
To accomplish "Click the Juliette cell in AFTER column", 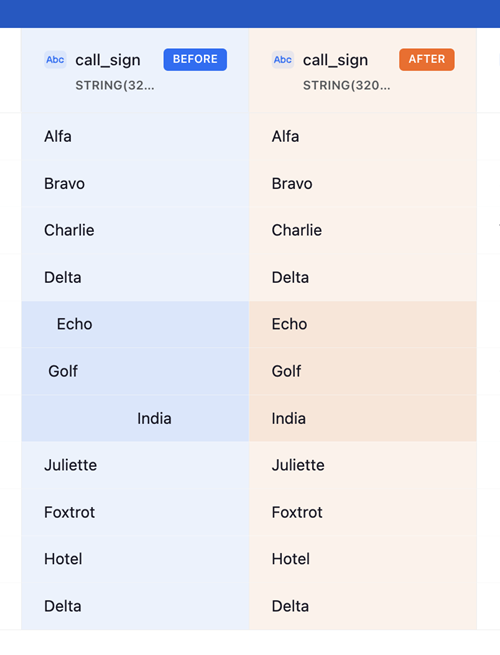I will coord(363,465).
